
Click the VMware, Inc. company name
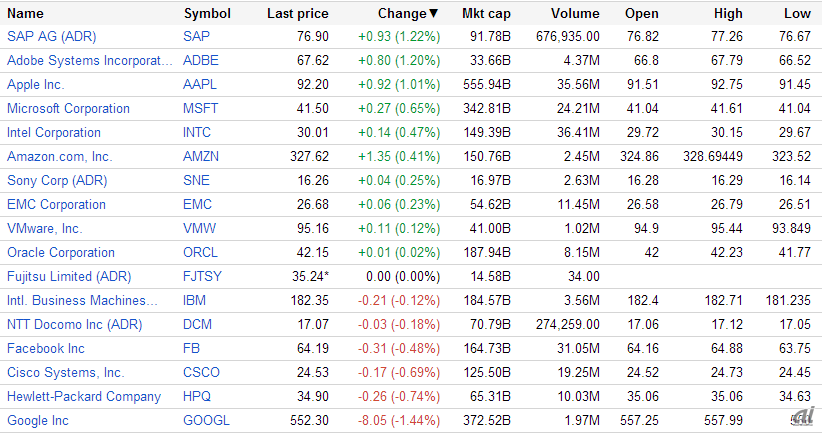[46, 228]
